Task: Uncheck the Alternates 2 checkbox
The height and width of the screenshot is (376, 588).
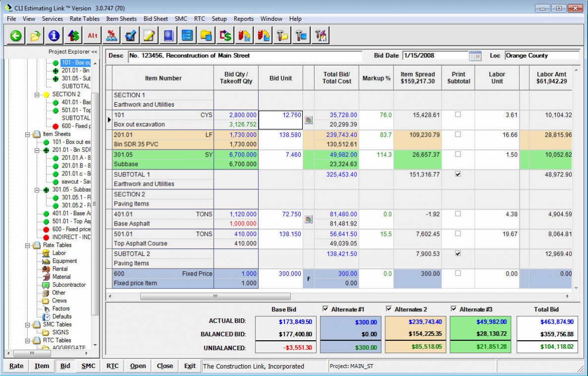Action: [389, 309]
